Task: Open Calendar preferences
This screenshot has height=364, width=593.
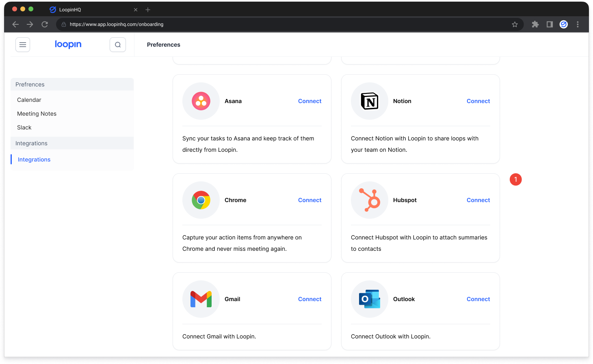Action: coord(29,100)
